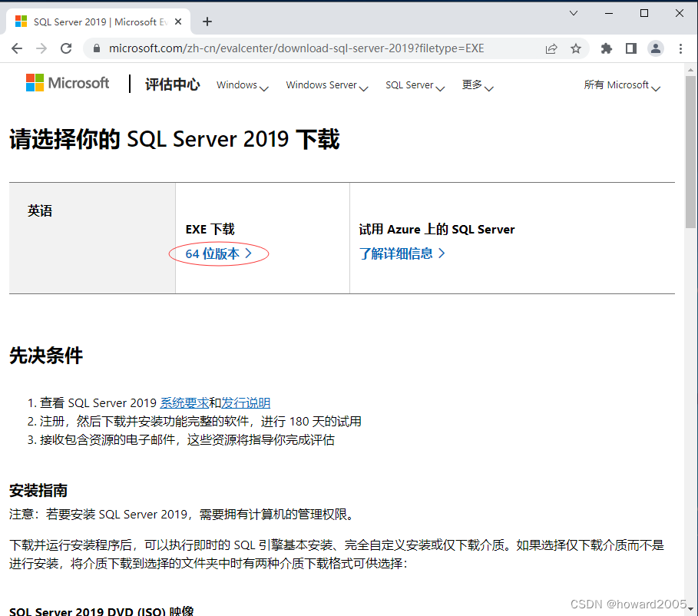Open the 发行说明 link

tap(246, 403)
